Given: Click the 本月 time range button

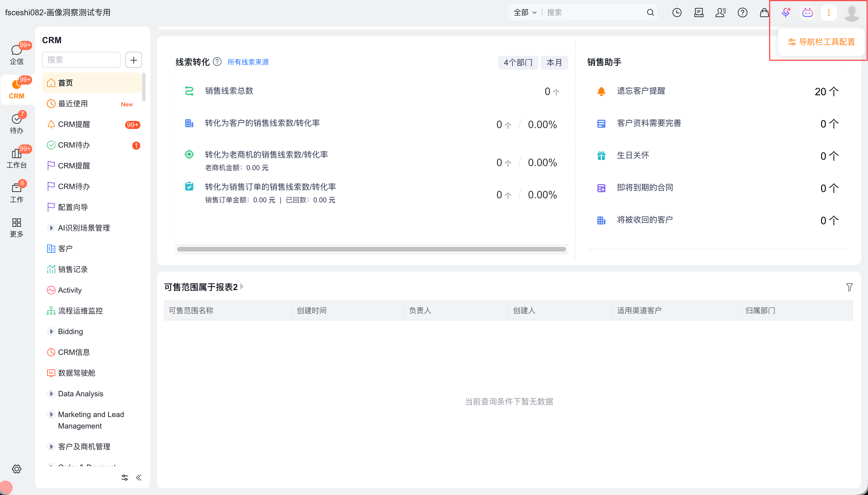Looking at the screenshot, I should pyautogui.click(x=554, y=62).
